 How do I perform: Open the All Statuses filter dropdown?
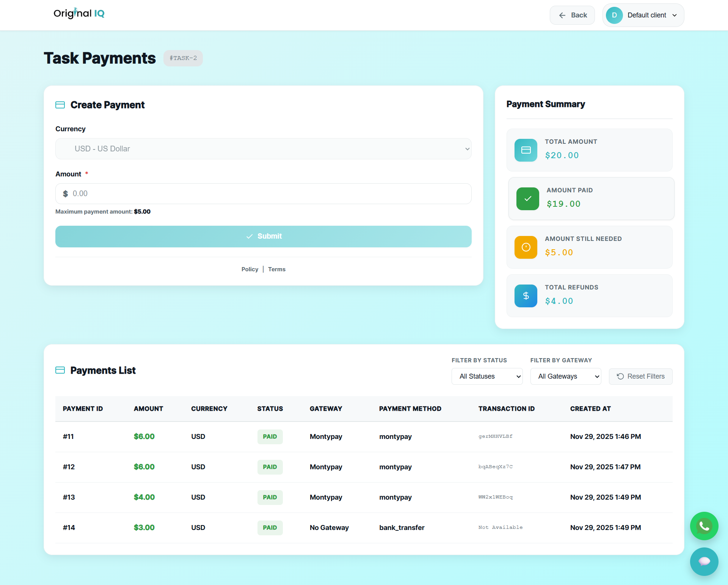[x=487, y=376]
